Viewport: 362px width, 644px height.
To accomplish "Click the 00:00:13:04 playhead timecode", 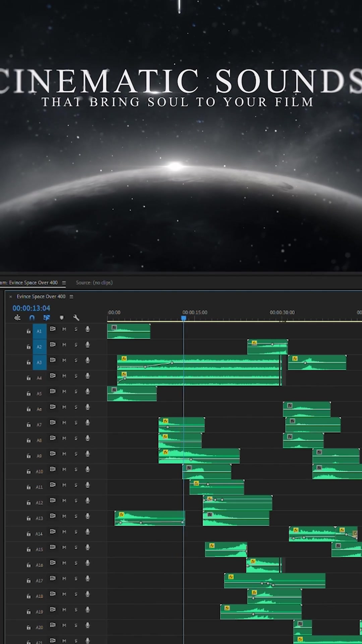I will pos(31,308).
